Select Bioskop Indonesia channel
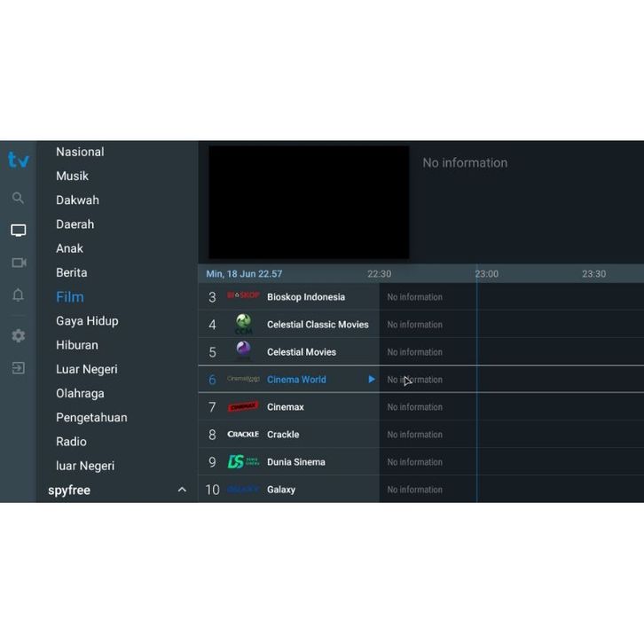 click(305, 297)
